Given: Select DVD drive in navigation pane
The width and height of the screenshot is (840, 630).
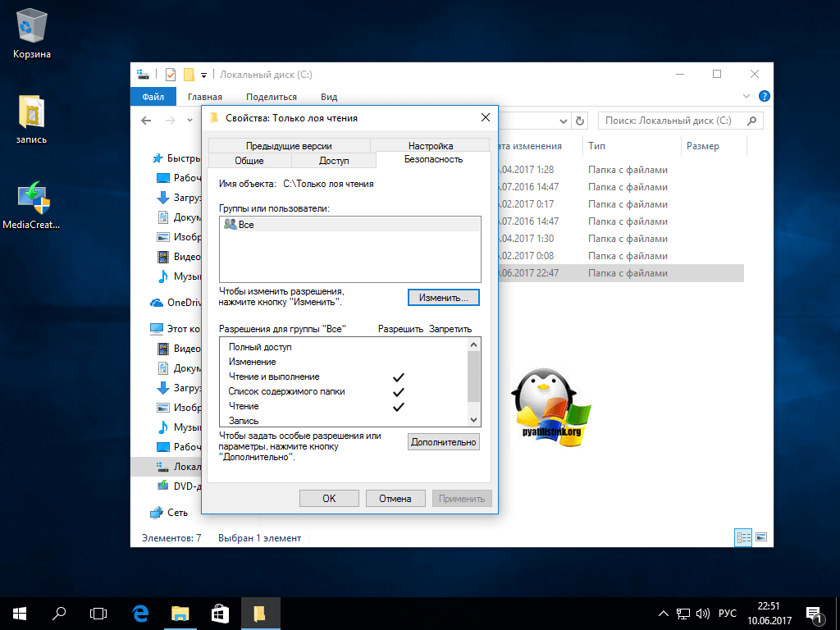Looking at the screenshot, I should tap(180, 486).
